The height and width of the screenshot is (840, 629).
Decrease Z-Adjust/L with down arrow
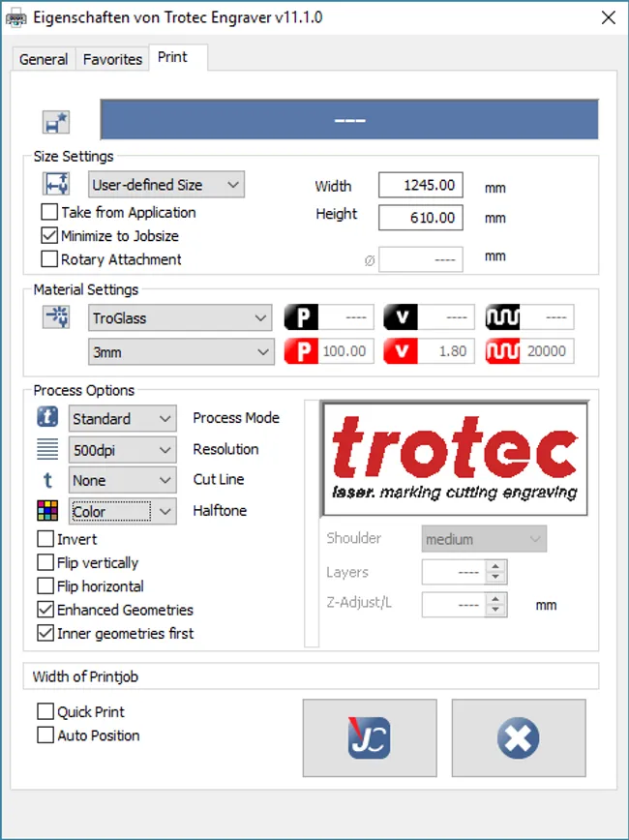point(495,611)
